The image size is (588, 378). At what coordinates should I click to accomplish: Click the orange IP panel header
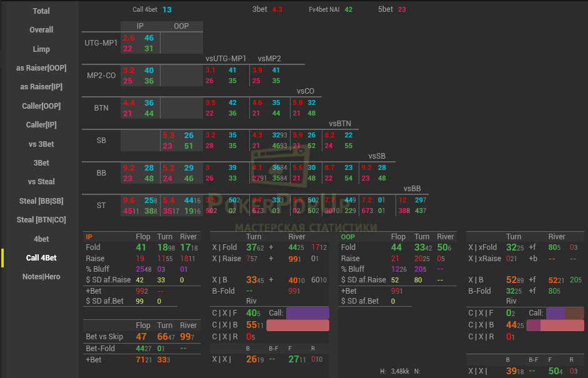pyautogui.click(x=89, y=237)
